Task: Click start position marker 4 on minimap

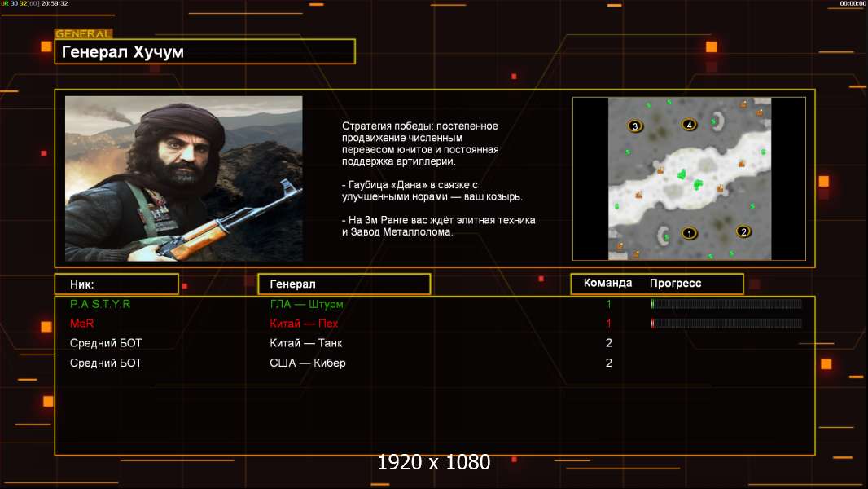Action: (689, 125)
